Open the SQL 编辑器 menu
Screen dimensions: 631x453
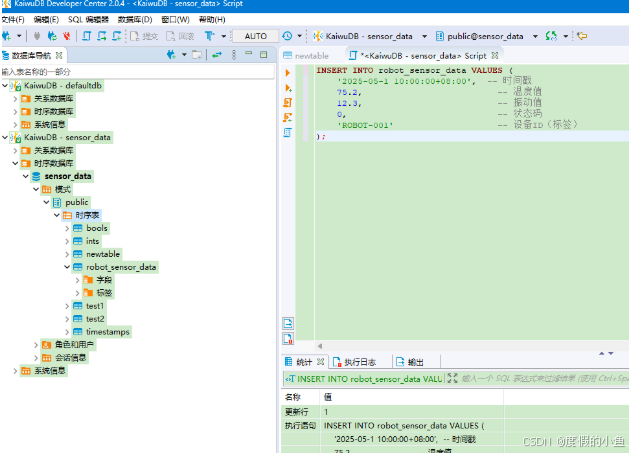click(x=88, y=19)
